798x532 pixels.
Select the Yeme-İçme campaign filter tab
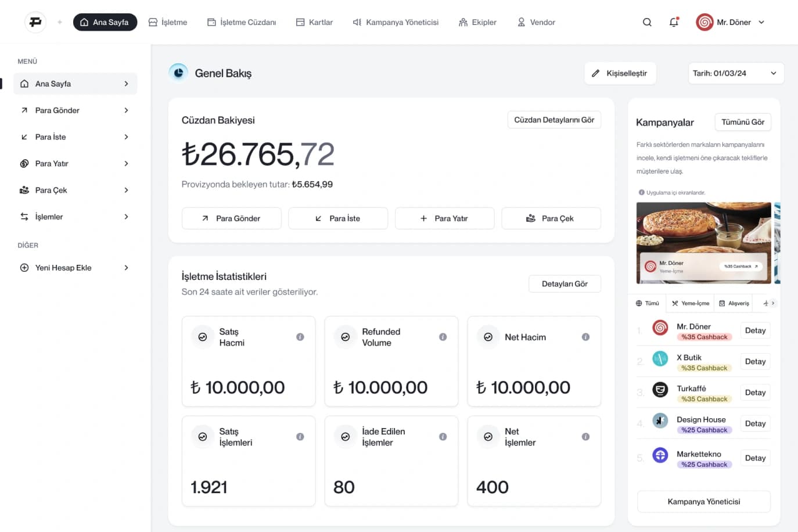tap(691, 303)
